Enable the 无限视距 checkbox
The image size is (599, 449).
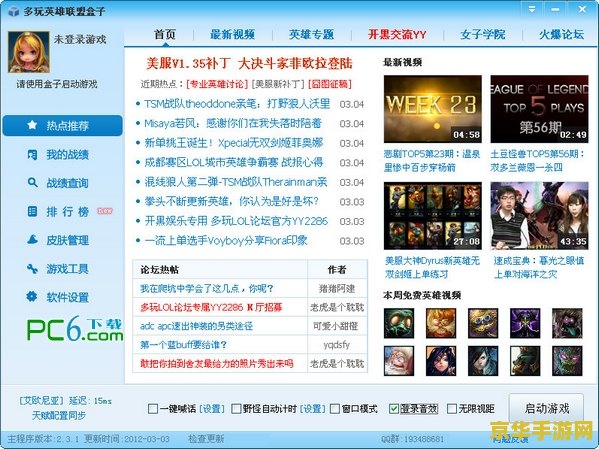click(x=452, y=409)
